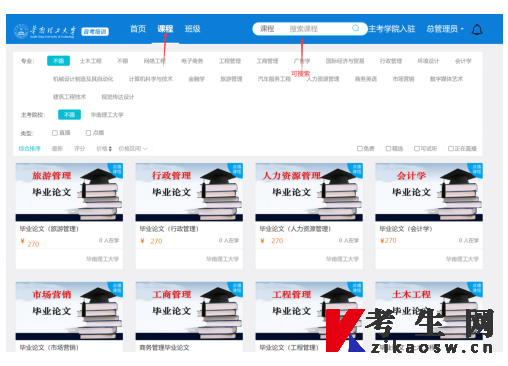Open the 价格区间 dropdown
The width and height of the screenshot is (508, 366).
[133, 149]
